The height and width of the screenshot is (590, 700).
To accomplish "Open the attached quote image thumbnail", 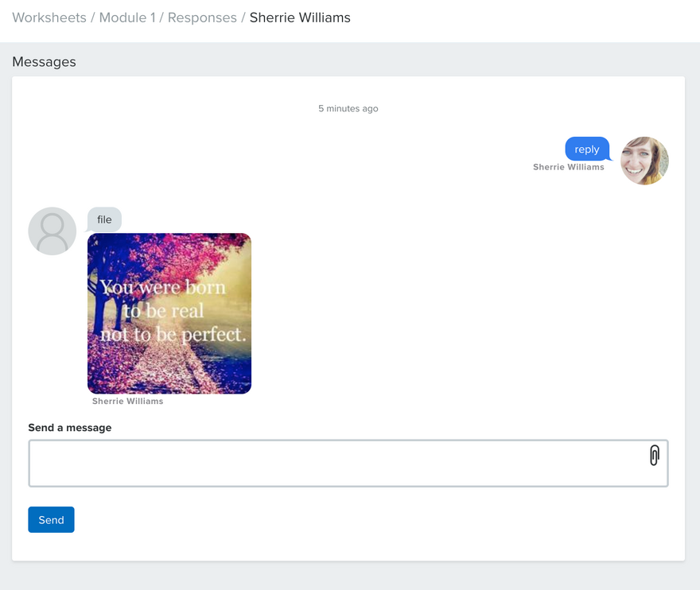I will click(169, 313).
